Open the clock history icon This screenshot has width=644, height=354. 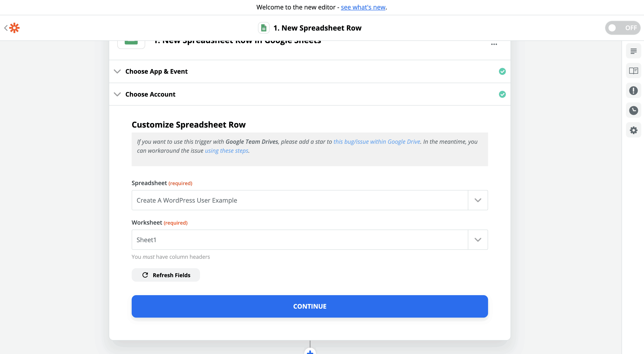(x=633, y=111)
